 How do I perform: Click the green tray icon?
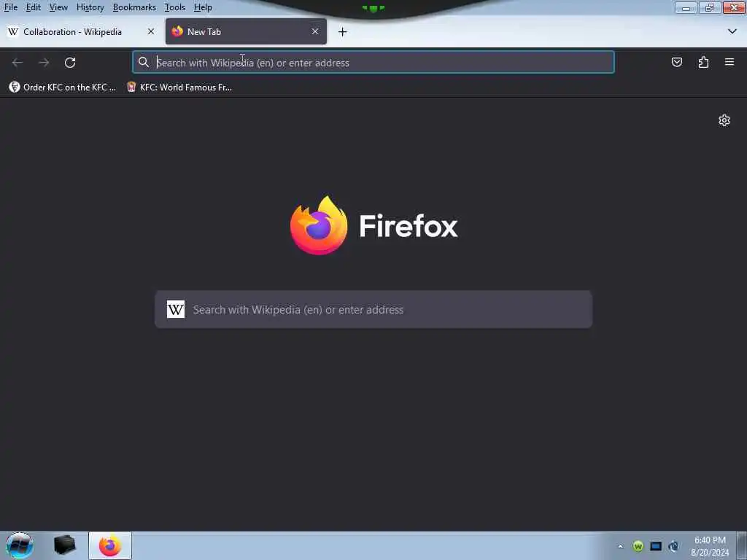pos(638,546)
